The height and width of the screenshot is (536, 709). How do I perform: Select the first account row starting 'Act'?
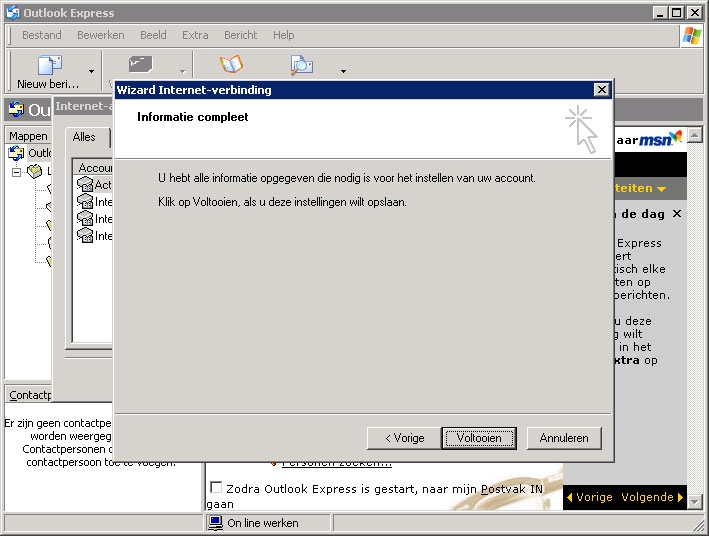[95, 185]
